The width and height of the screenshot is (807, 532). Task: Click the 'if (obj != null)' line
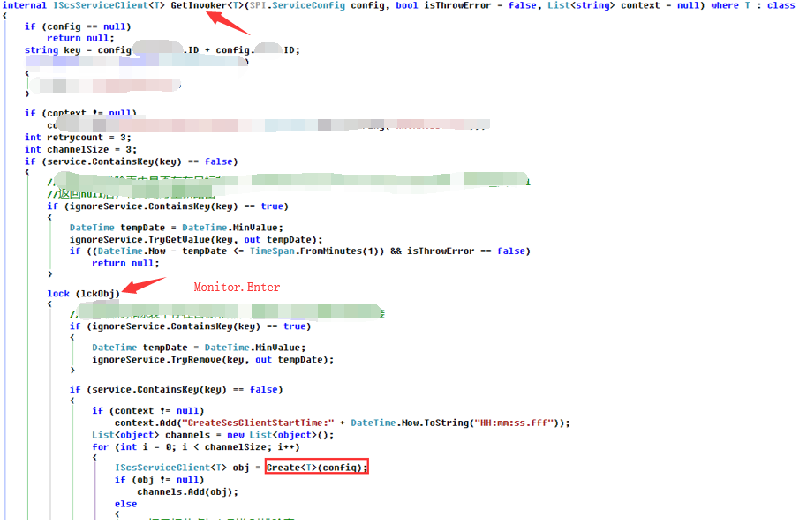[160, 480]
